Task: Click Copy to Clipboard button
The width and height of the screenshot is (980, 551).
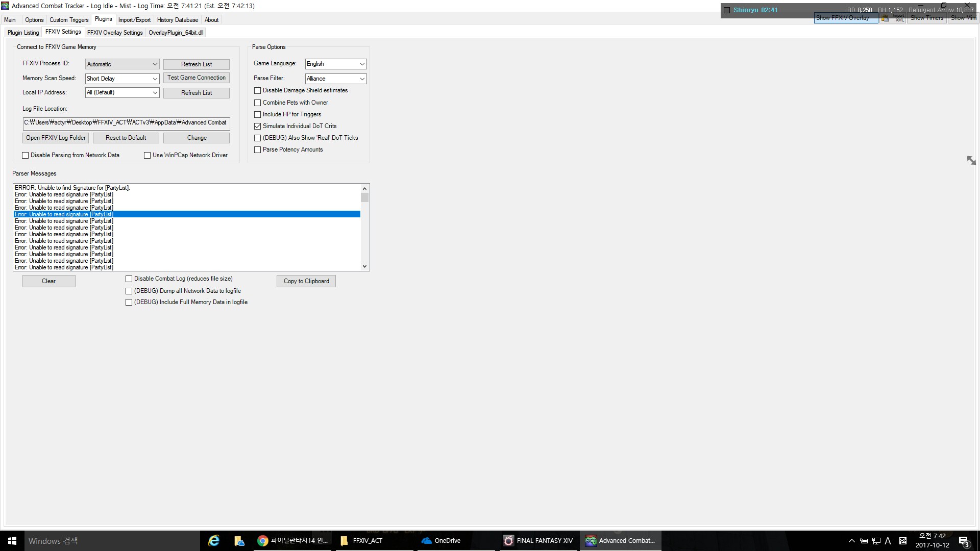Action: [306, 281]
